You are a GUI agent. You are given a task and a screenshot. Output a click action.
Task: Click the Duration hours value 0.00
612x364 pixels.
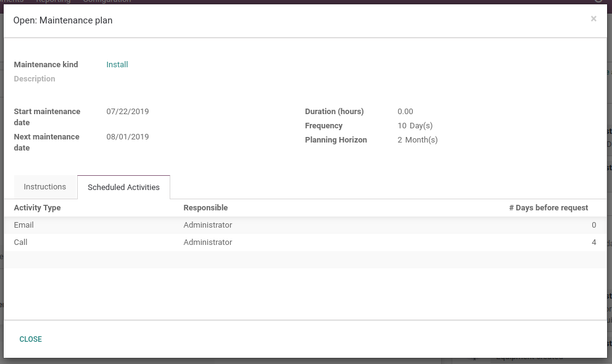coord(405,111)
